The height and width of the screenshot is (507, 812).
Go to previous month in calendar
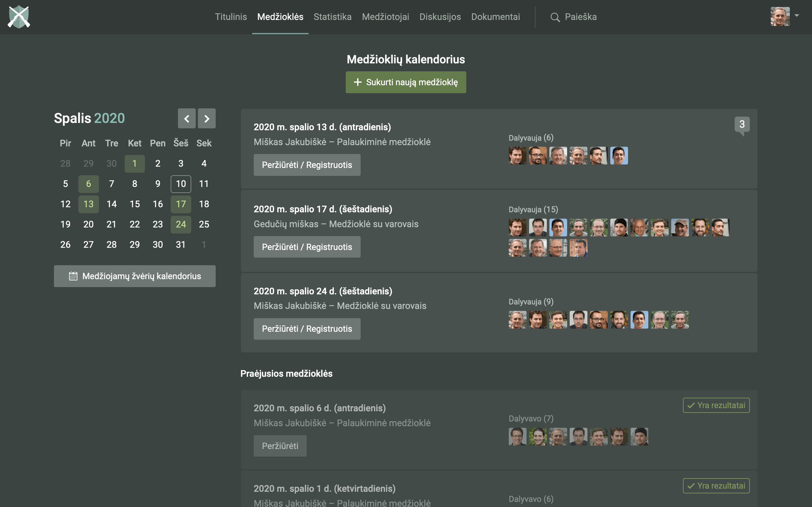pyautogui.click(x=187, y=119)
